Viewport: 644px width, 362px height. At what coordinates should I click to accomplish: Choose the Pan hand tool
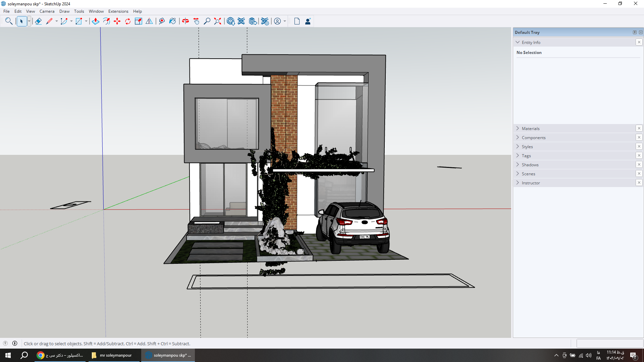click(196, 21)
